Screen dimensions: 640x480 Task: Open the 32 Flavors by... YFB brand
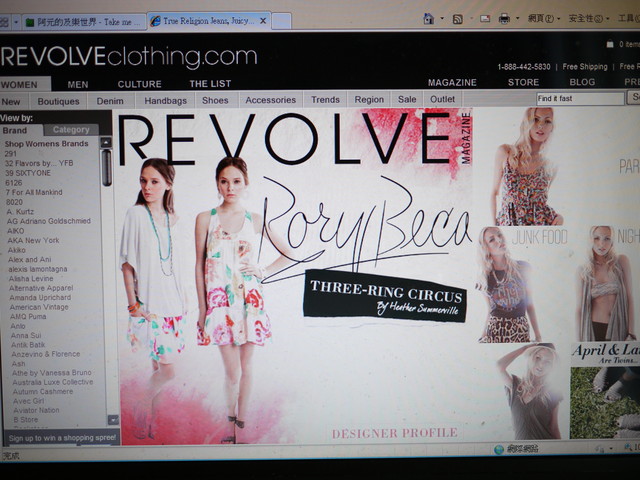coord(39,163)
